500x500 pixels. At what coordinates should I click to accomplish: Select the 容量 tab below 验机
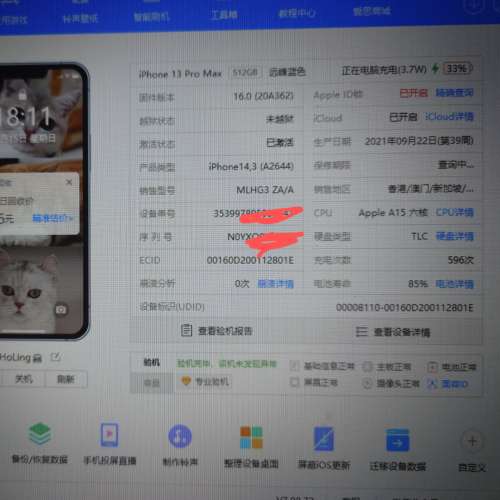[152, 383]
